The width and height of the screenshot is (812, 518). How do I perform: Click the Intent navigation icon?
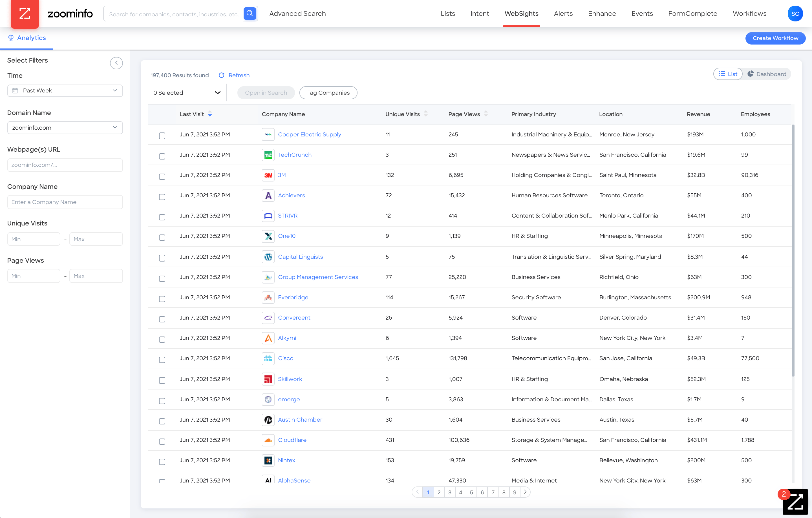tap(480, 13)
